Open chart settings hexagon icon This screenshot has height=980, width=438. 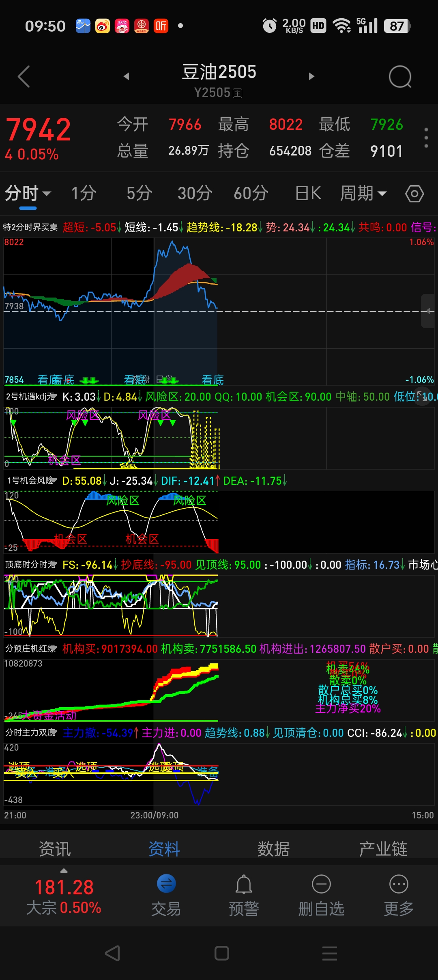pyautogui.click(x=414, y=194)
